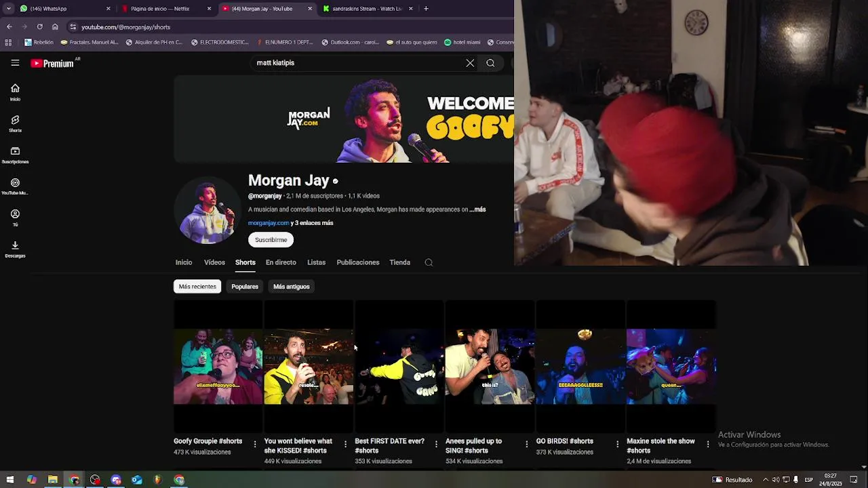Open Outlook from the taskbar
Viewport: 868px width, 488px height.
137,480
